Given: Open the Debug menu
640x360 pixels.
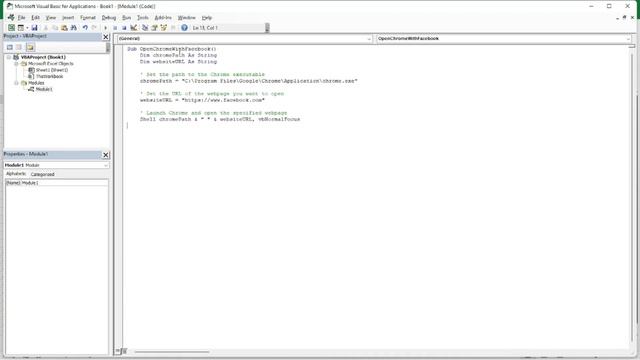Looking at the screenshot, I should [x=109, y=18].
